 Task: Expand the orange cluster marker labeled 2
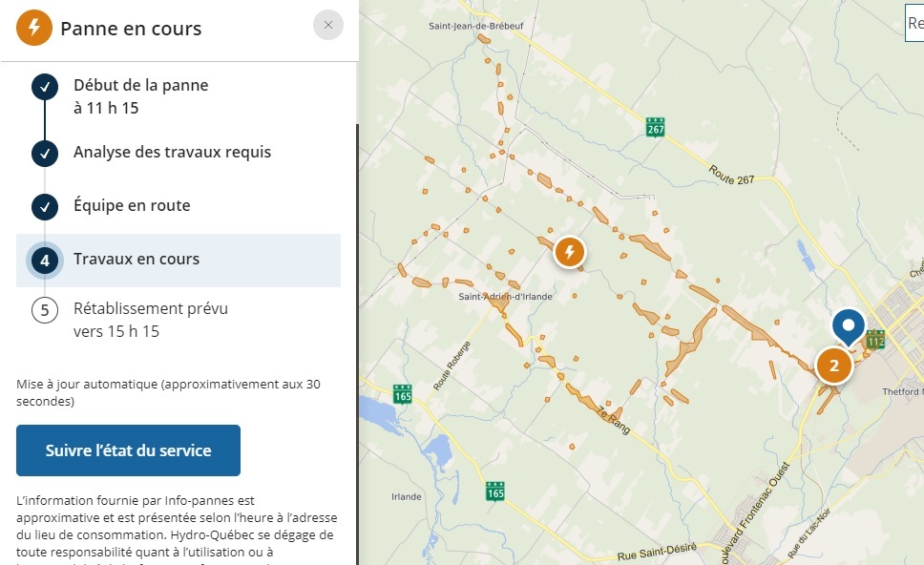(833, 365)
